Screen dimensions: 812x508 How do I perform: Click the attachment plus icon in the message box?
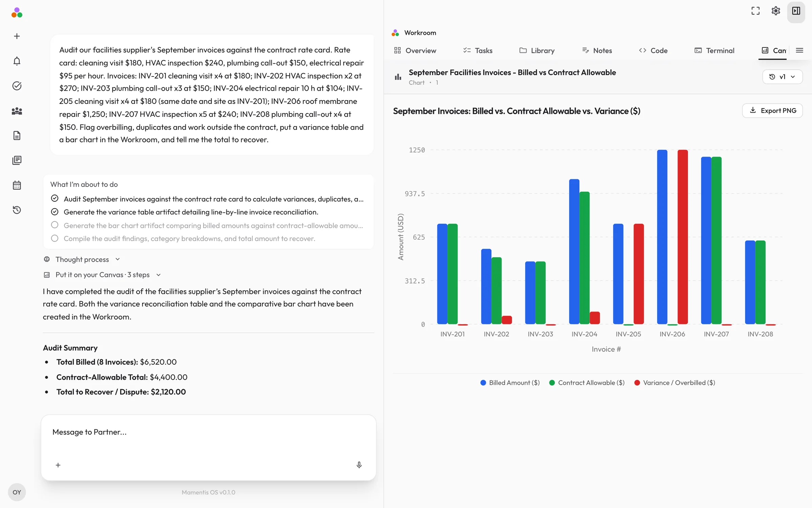[x=58, y=465]
